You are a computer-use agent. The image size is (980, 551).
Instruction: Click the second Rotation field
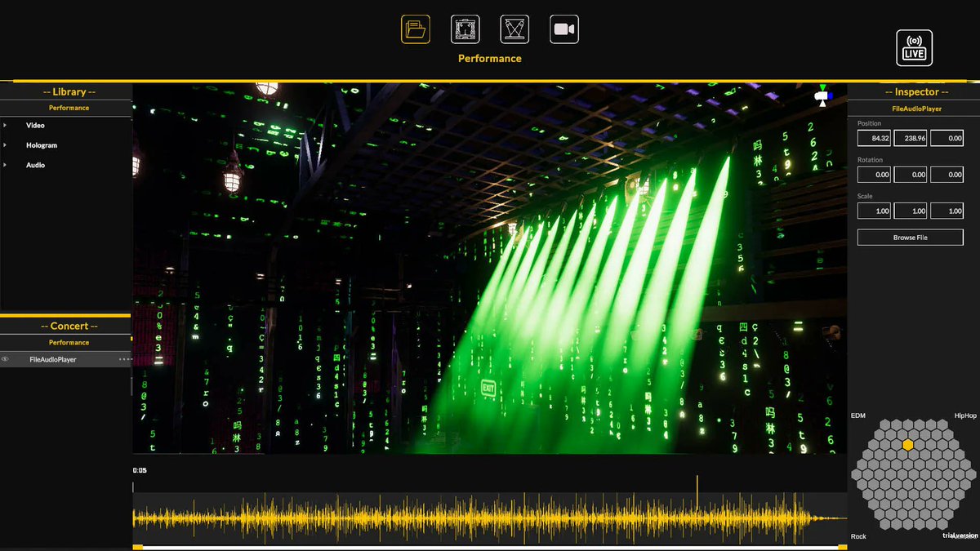911,175
